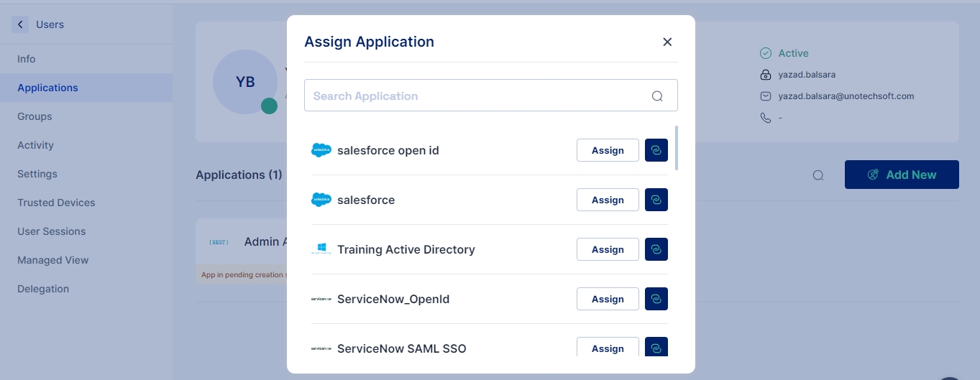Open the Info sidebar section
This screenshot has width=980, height=380.
(27, 59)
